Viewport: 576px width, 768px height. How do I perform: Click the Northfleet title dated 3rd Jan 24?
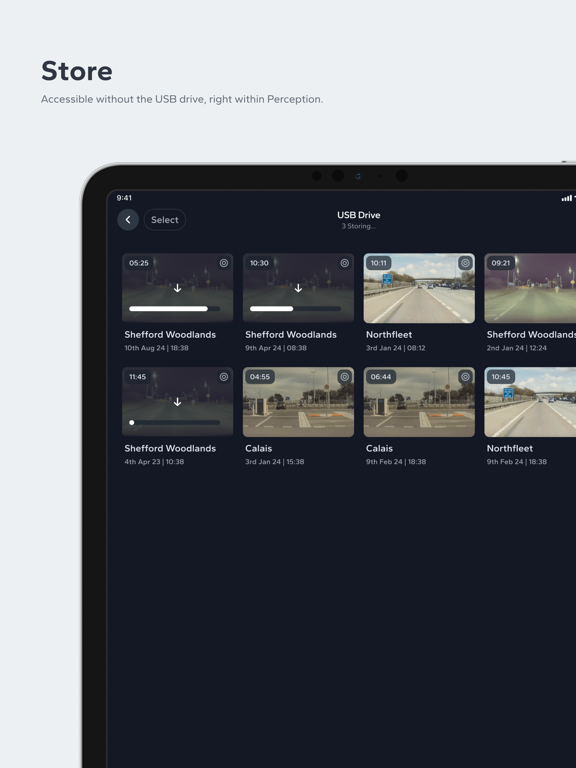point(389,335)
